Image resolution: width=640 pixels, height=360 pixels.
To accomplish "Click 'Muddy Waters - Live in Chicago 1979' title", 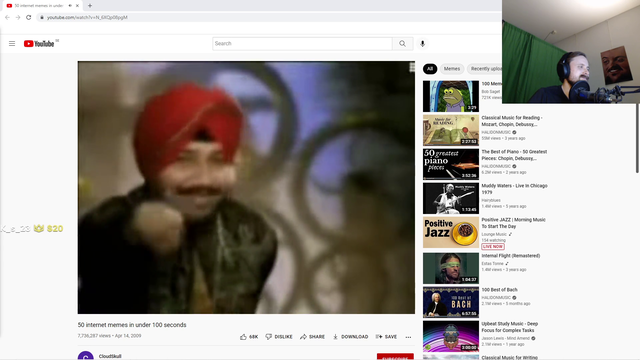I will (x=514, y=189).
